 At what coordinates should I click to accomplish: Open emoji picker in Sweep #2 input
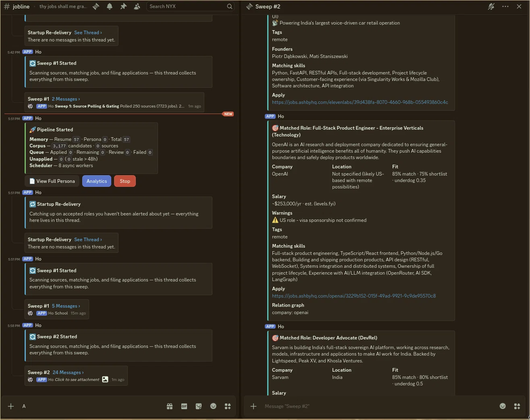[503, 406]
